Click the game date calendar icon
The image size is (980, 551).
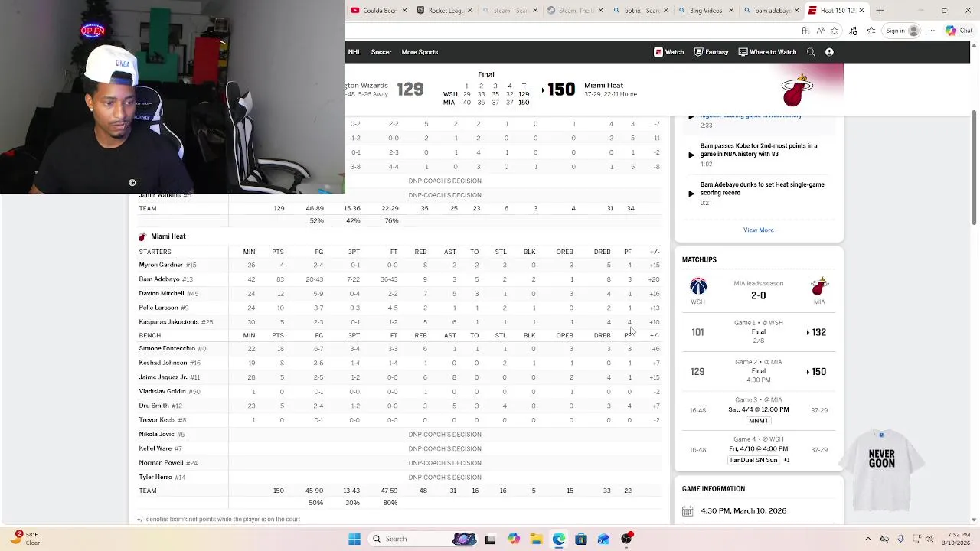[688, 511]
